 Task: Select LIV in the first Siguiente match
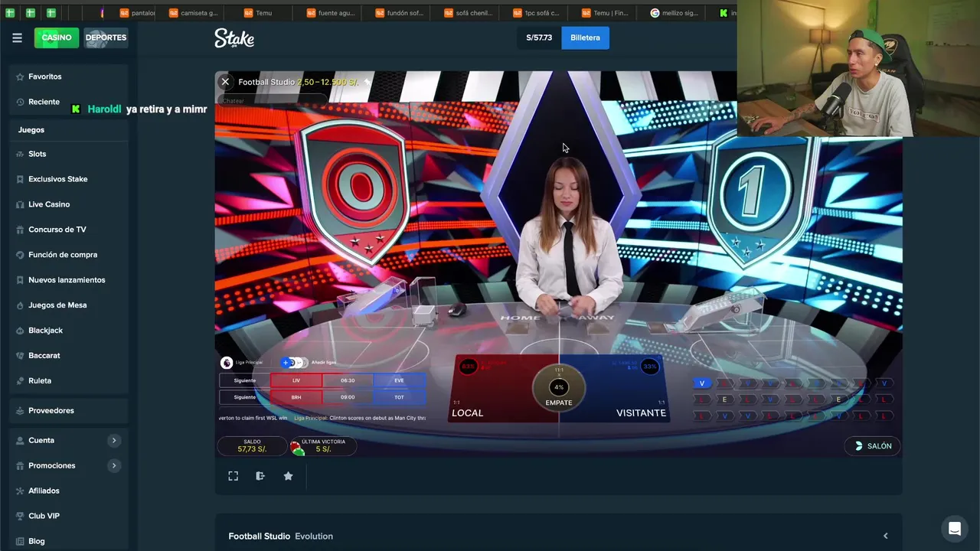[x=296, y=380]
